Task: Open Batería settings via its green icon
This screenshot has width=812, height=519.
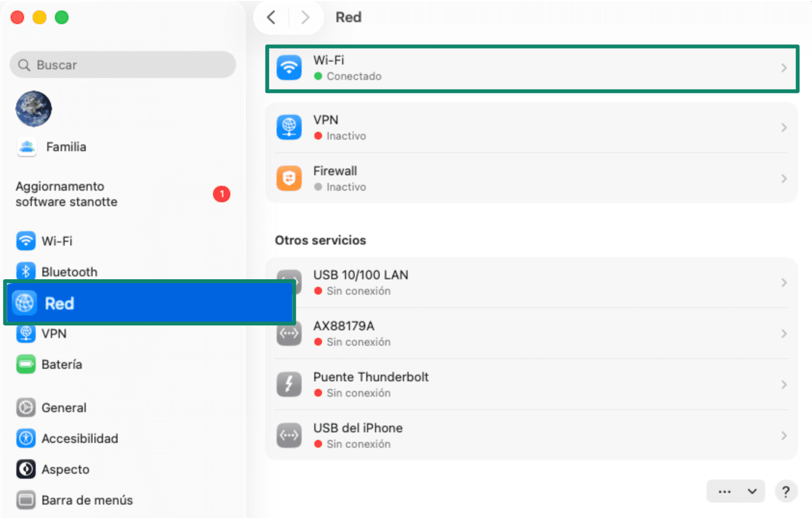Action: [x=26, y=364]
